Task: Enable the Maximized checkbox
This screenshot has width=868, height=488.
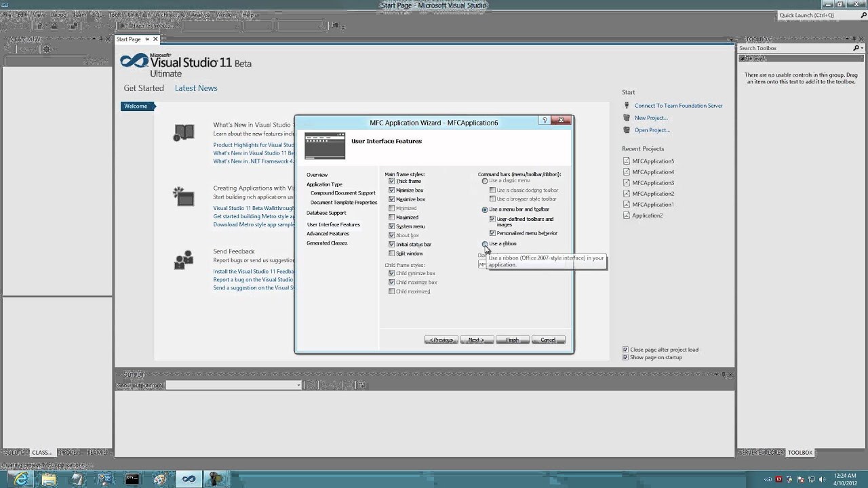Action: tap(391, 218)
